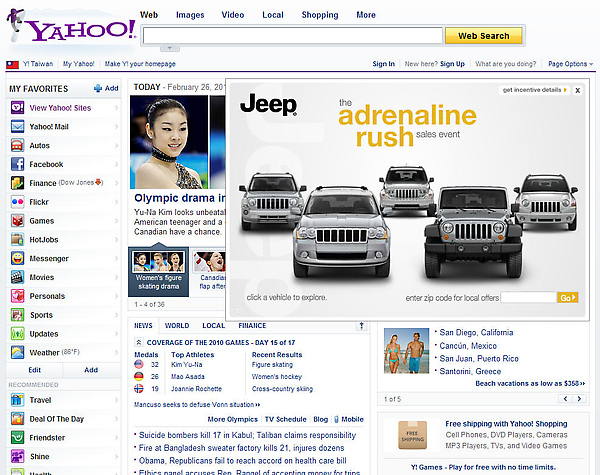Open the Sports icon

[18, 315]
